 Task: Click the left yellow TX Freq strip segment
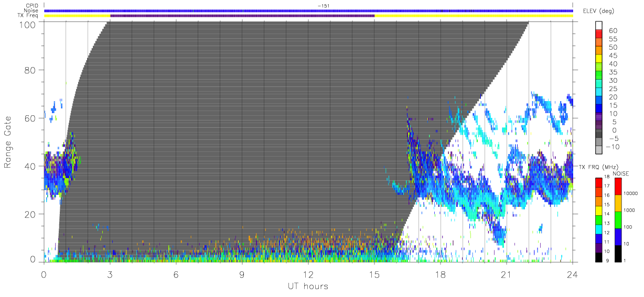[77, 16]
